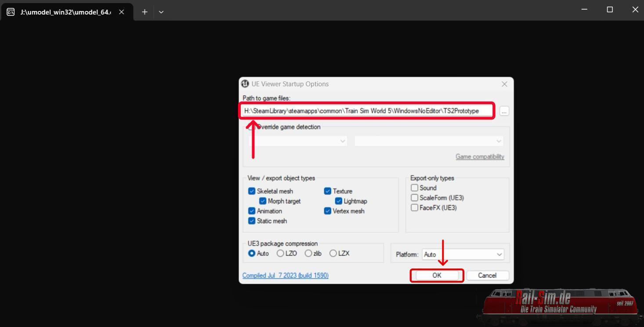This screenshot has width=644, height=327.
Task: Open the browse folder button for game path
Action: 504,111
